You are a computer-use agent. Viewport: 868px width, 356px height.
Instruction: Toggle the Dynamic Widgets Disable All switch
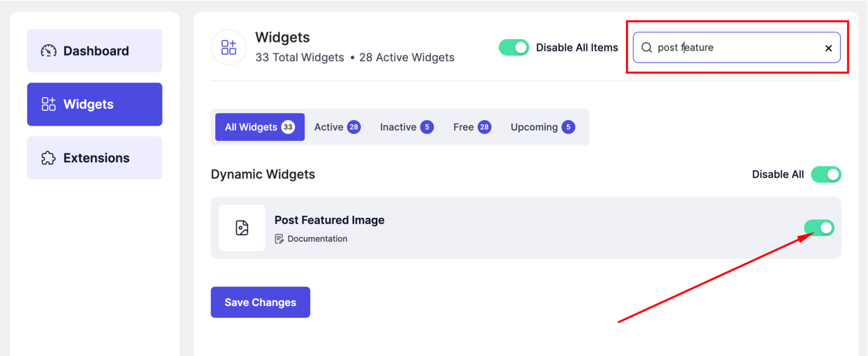826,174
